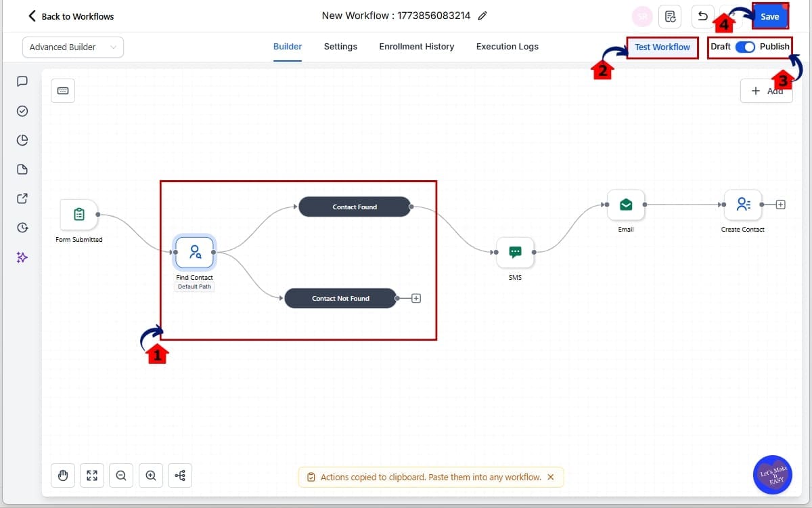Add step after Create Contact node
Image resolution: width=812 pixels, height=508 pixels.
pos(780,205)
